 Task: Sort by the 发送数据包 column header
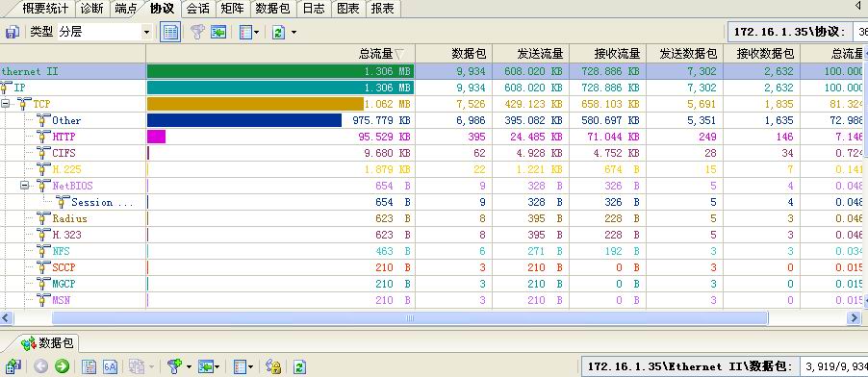pos(684,54)
